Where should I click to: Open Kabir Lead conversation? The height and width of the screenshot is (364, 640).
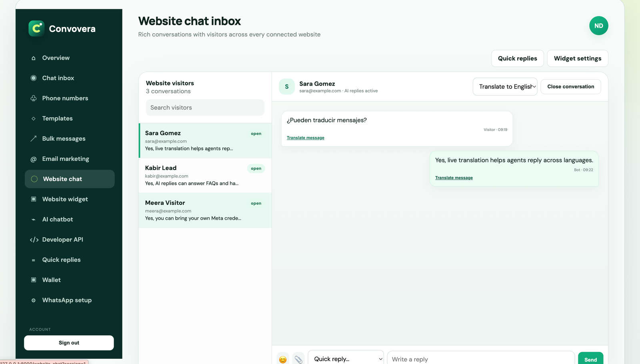click(x=205, y=176)
